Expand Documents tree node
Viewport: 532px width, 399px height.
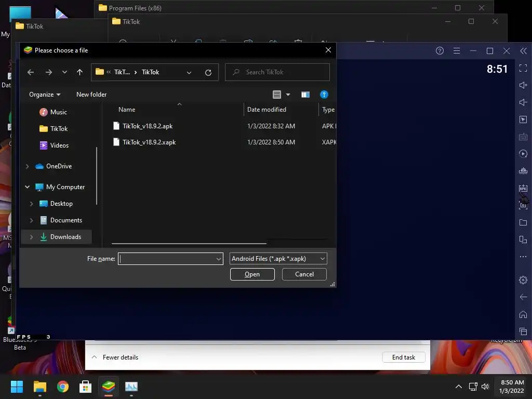pos(32,220)
